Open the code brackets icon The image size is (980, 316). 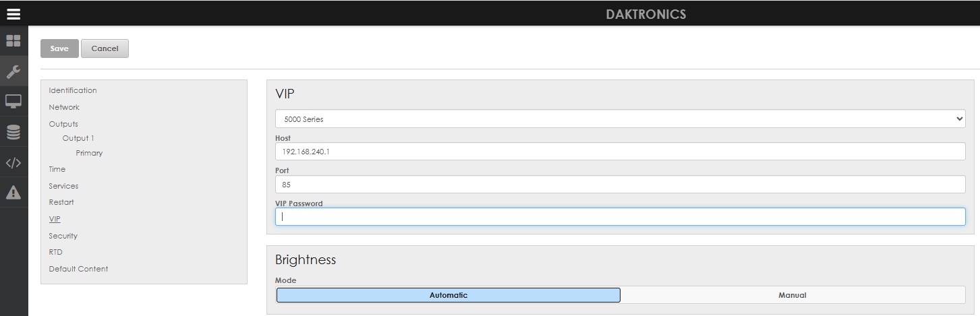(x=13, y=162)
